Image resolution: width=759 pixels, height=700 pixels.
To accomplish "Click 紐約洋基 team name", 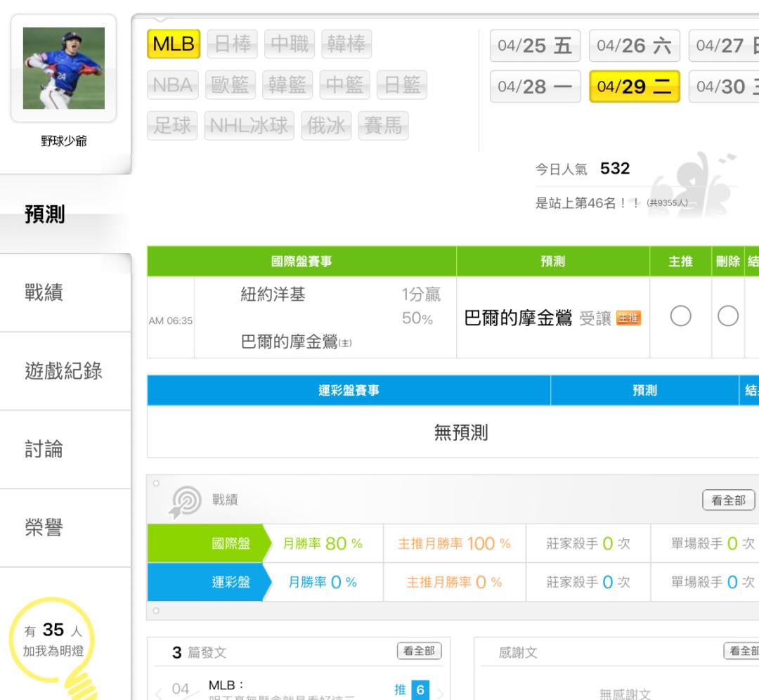I will click(273, 294).
